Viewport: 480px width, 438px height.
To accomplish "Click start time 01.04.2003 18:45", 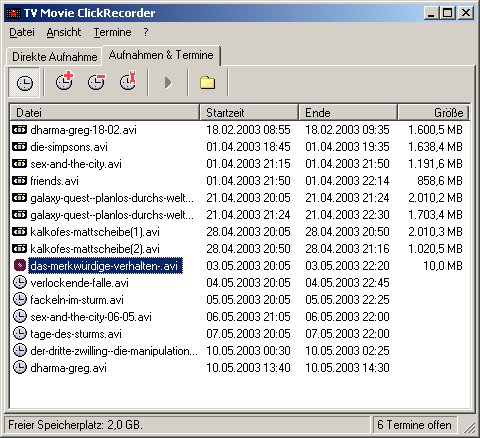I will point(248,147).
